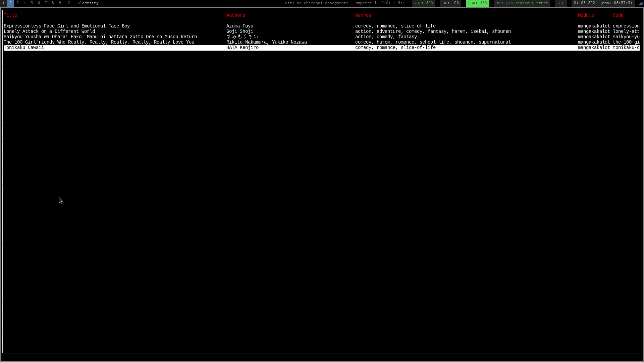644x362 pixels.
Task: Click the highlighted Tonikaku Cawaii entry
Action: [x=24, y=48]
